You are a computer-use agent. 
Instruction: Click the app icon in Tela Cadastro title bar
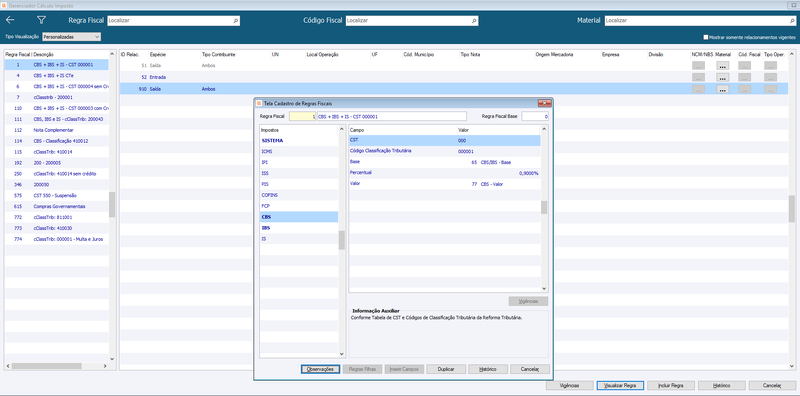tap(259, 103)
